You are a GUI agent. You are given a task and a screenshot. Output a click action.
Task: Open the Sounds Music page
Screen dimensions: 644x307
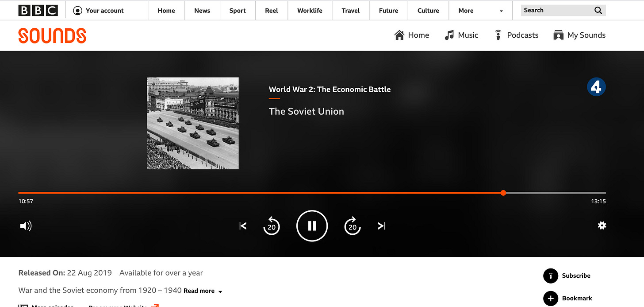coord(461,35)
